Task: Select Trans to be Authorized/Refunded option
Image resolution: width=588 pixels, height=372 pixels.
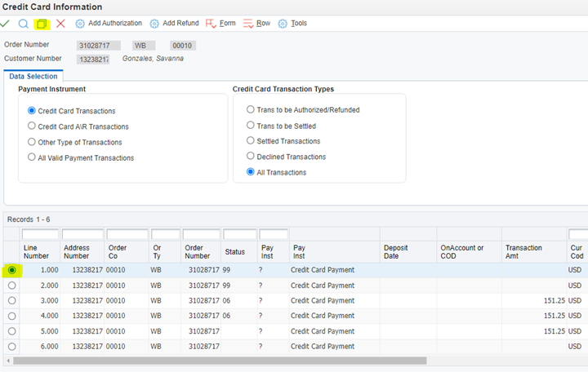Action: point(250,109)
